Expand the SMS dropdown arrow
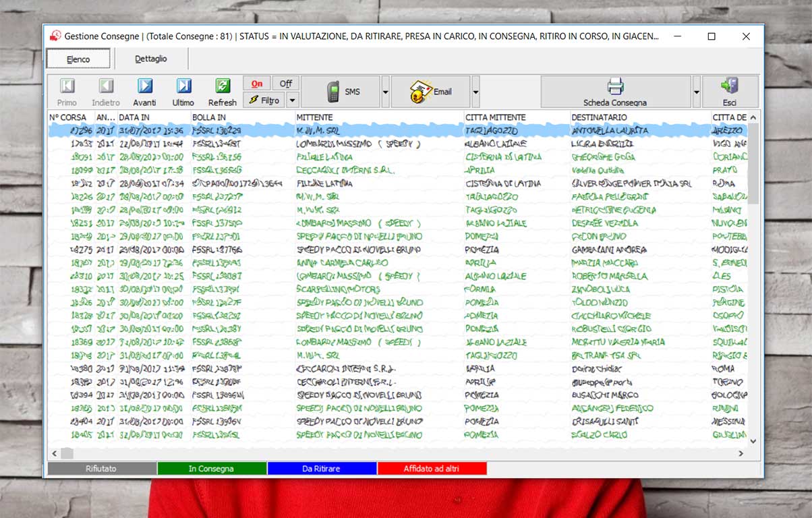The image size is (812, 518). click(x=385, y=92)
